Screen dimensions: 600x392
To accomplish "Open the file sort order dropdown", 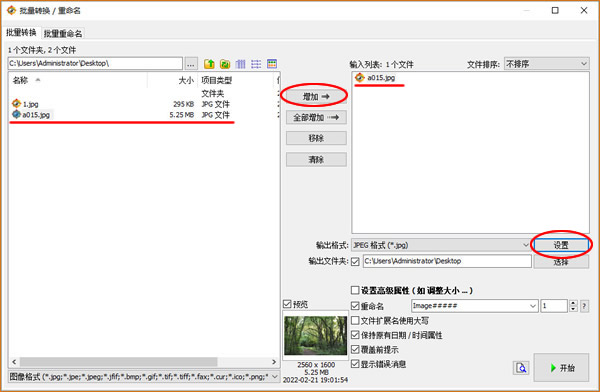I will (546, 64).
